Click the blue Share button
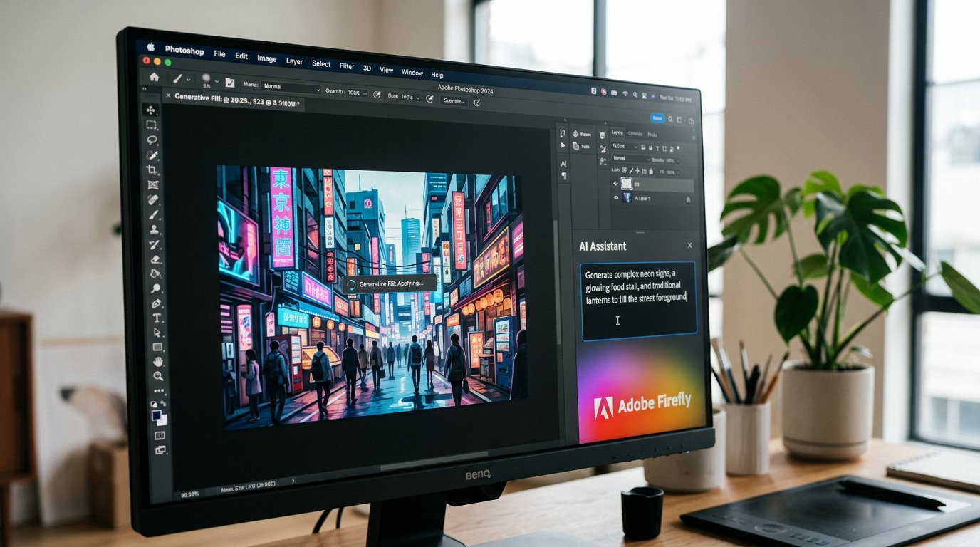 [x=657, y=118]
